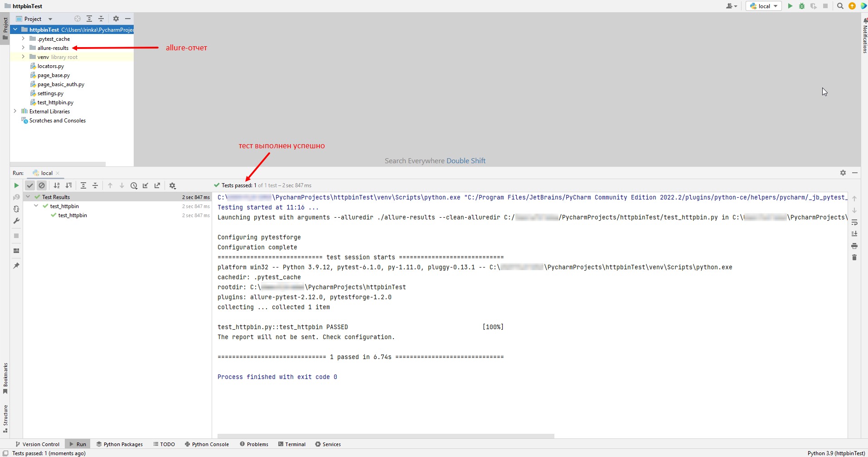The height and width of the screenshot is (457, 868).
Task: Click the wrench icon in Run sidebar
Action: click(x=16, y=221)
